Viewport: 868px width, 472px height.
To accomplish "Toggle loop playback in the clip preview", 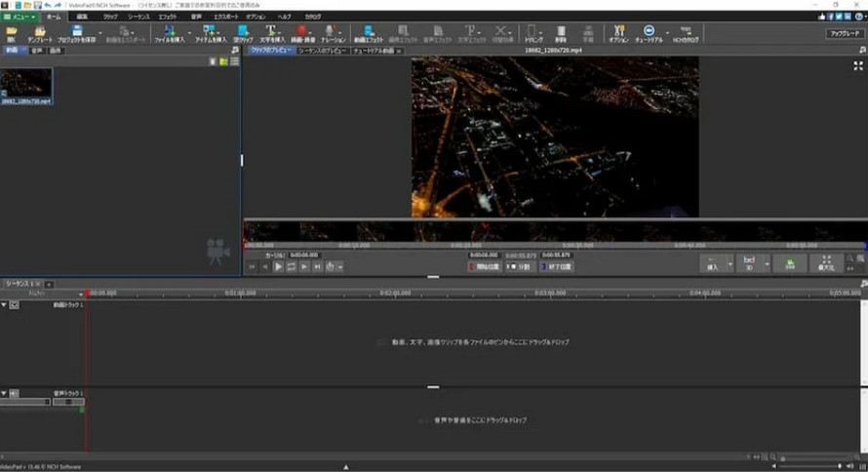I will click(291, 265).
